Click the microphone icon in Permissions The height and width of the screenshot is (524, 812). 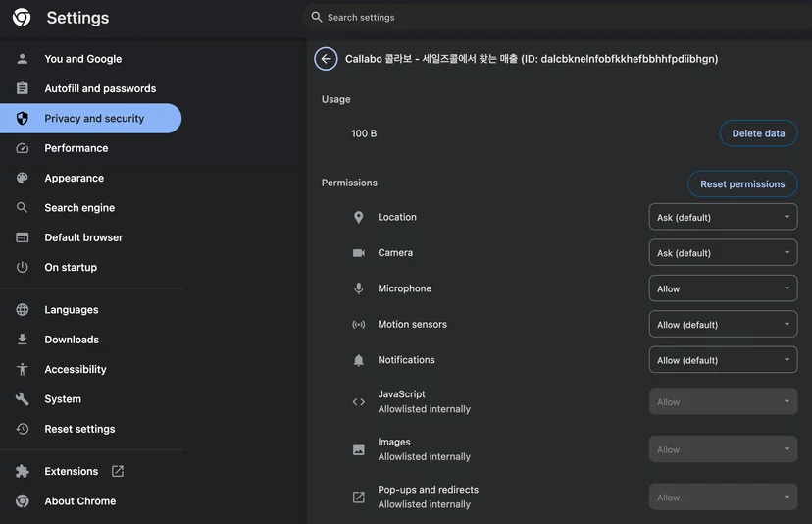point(358,288)
